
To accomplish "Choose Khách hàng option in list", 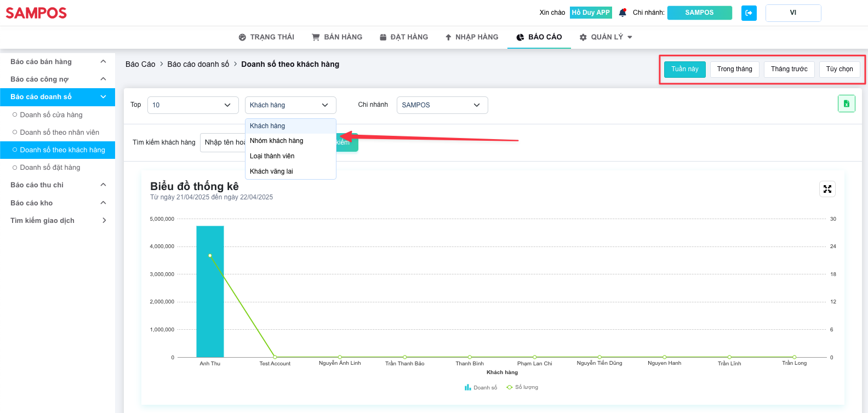I will coord(290,126).
